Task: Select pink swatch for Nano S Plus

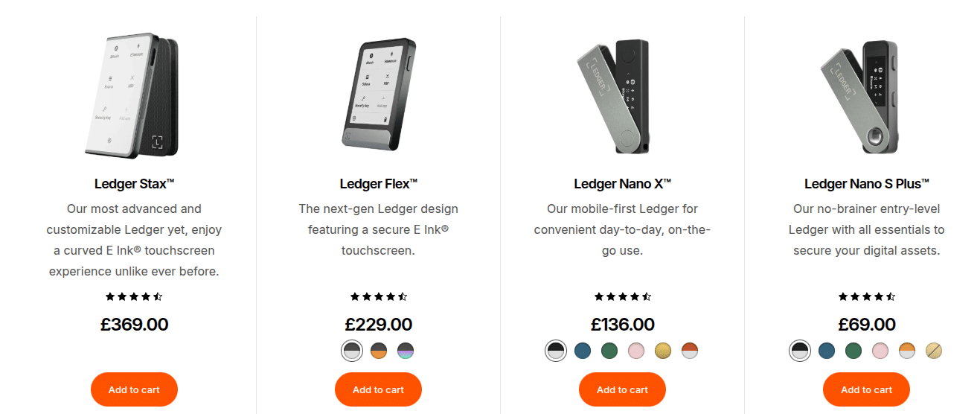Action: click(880, 351)
